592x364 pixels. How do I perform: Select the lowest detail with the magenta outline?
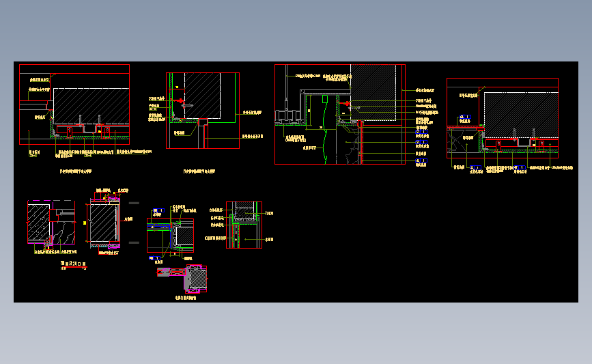tap(182, 278)
